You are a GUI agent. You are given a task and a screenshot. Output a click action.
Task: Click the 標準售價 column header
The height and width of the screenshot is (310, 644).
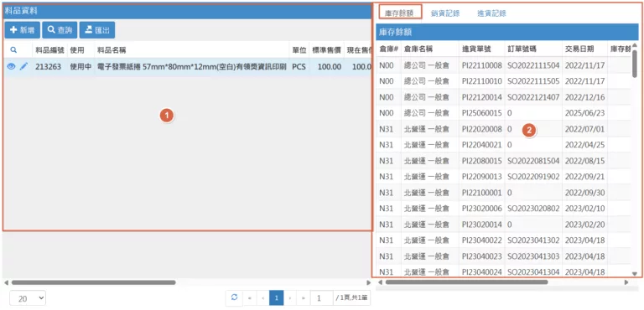326,50
